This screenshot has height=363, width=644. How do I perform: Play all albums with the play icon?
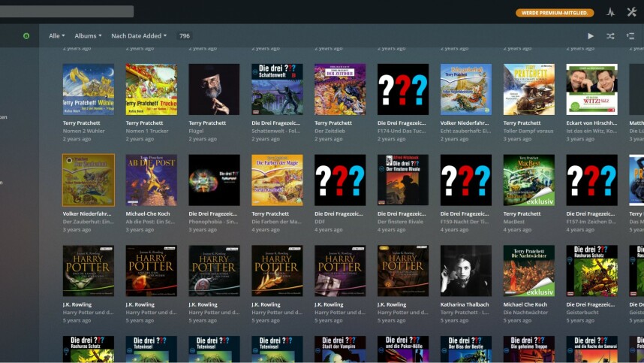pos(591,36)
